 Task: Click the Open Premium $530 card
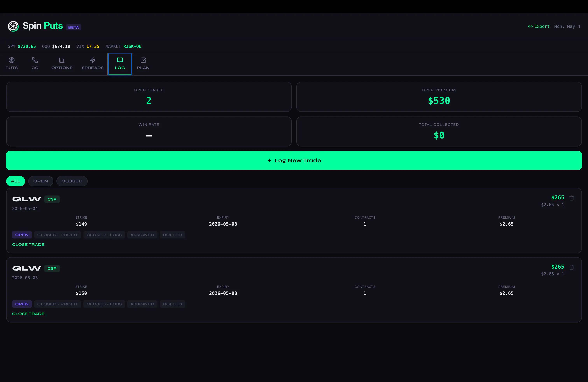pyautogui.click(x=439, y=97)
